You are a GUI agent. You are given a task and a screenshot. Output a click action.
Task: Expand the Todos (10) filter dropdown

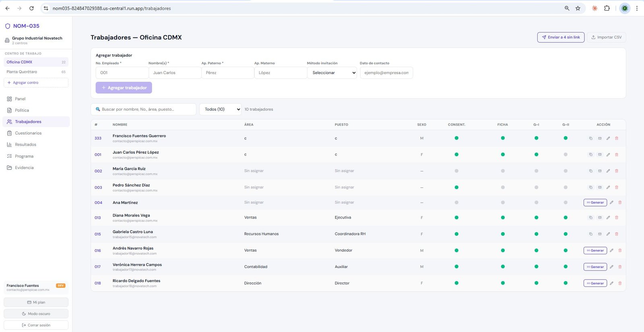click(x=220, y=109)
